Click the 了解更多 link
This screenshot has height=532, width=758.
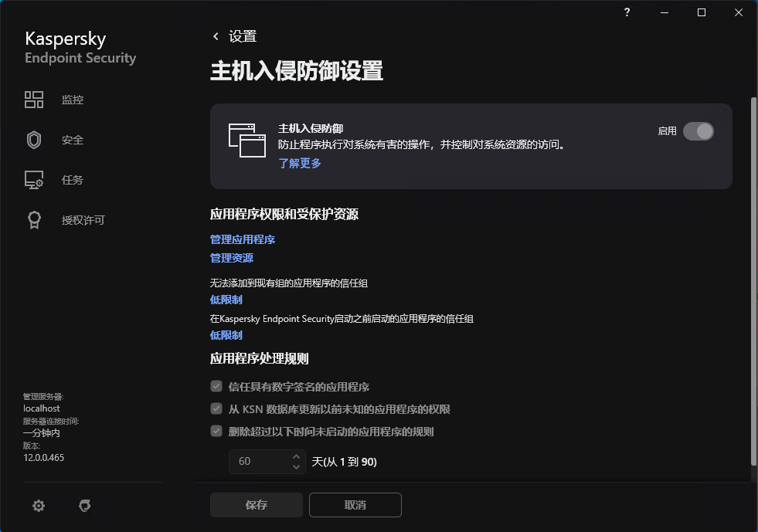[x=300, y=164]
